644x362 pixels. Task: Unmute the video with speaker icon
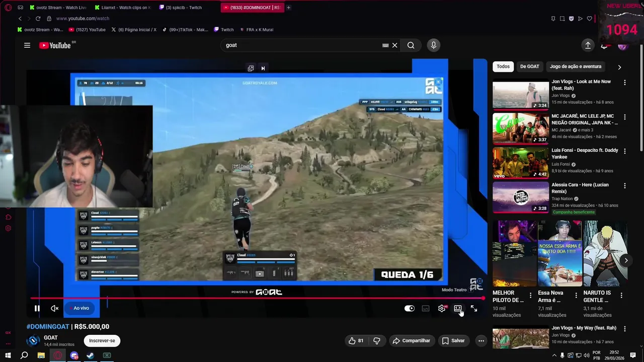pyautogui.click(x=55, y=308)
